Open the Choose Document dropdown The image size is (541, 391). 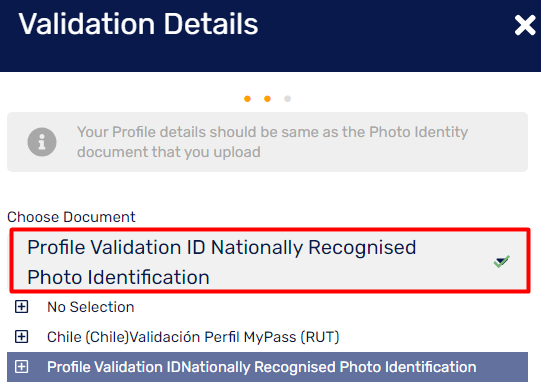[270, 261]
